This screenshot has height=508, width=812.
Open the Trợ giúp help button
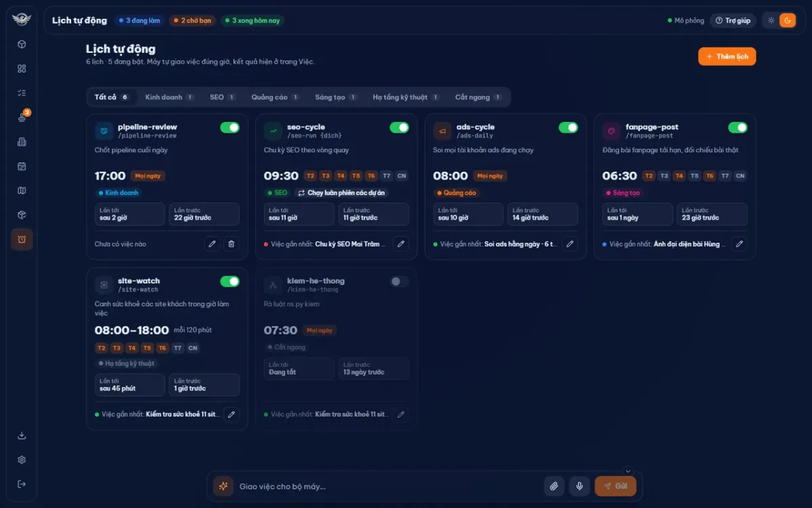pos(733,20)
